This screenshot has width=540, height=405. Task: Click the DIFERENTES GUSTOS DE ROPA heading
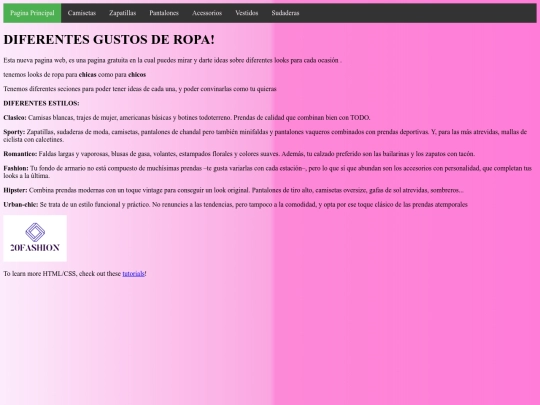coord(109,40)
